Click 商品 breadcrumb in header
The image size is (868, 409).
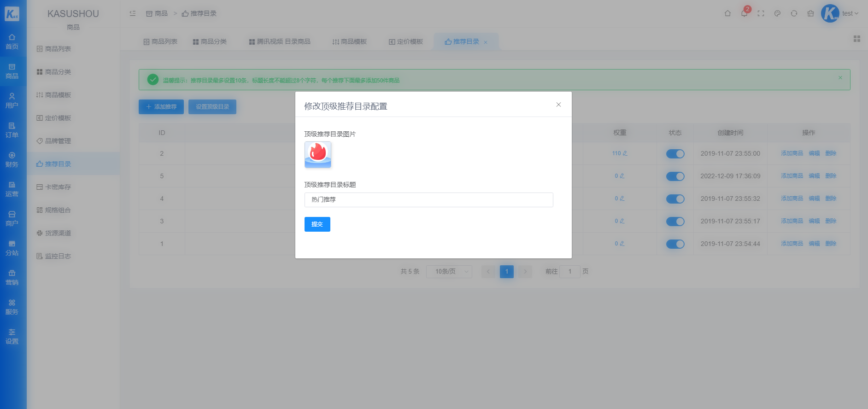click(x=157, y=13)
